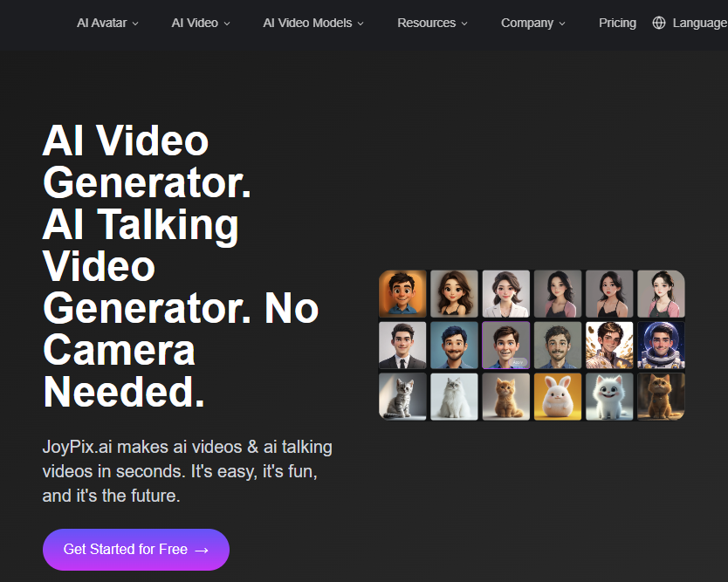Pick the fluffy white cat avatar

(x=454, y=396)
